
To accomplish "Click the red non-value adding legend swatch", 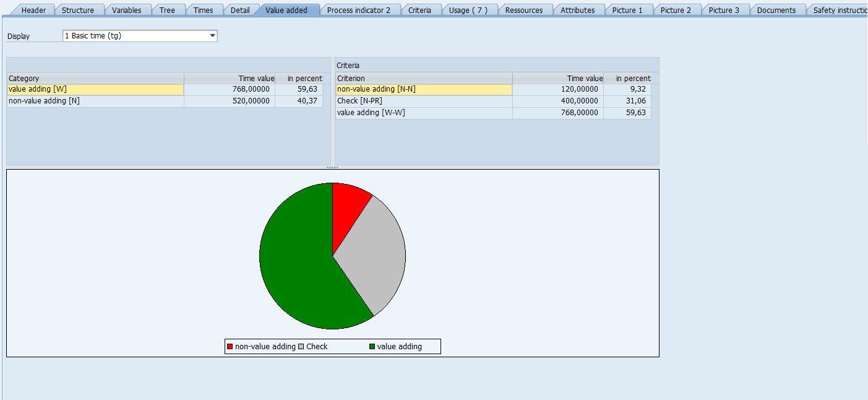I will [x=230, y=347].
